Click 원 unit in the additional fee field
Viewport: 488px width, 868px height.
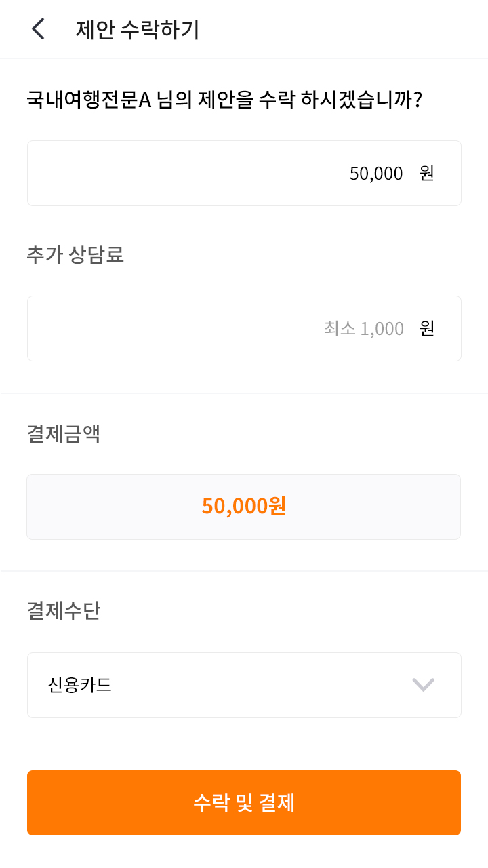(426, 329)
